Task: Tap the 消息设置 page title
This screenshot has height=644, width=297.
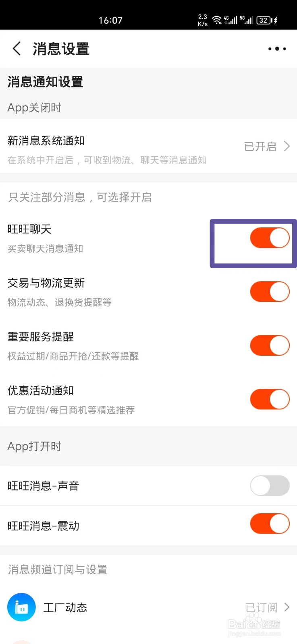Action: tap(61, 49)
